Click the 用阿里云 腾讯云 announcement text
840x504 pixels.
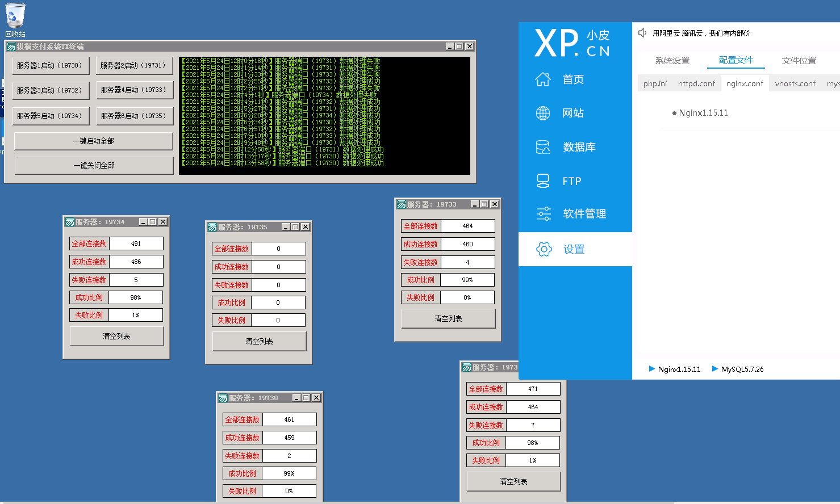701,33
